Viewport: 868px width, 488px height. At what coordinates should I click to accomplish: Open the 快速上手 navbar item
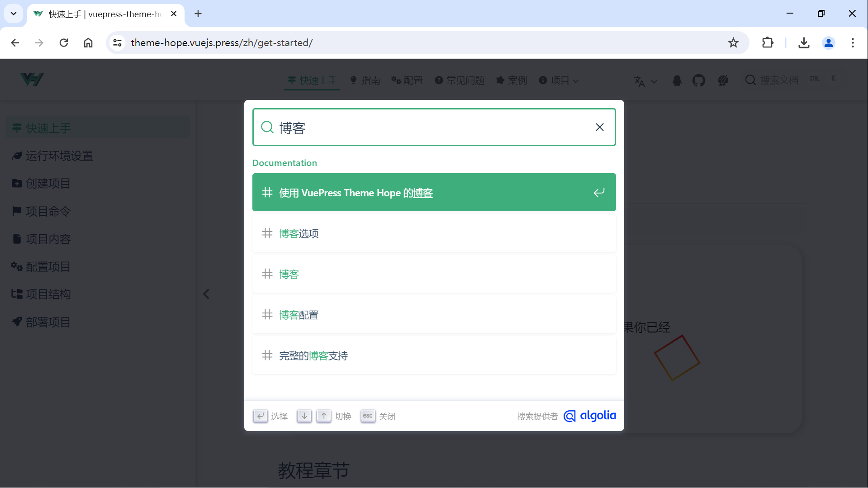[x=313, y=81]
